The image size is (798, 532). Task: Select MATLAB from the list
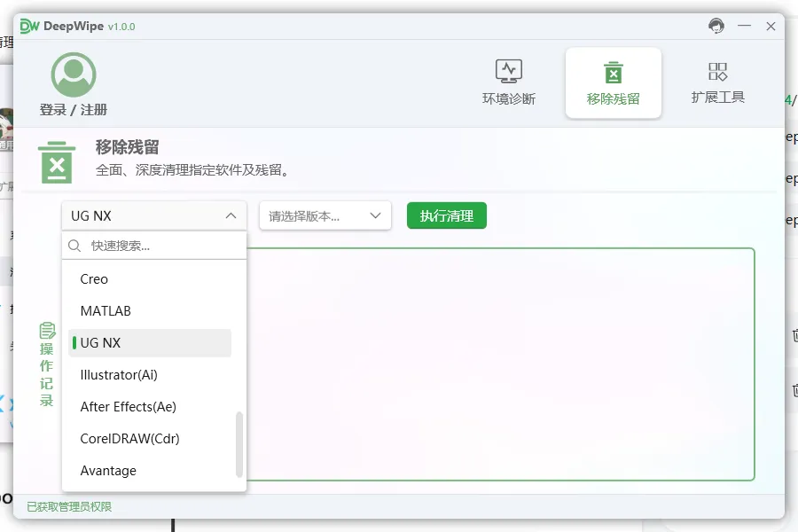pos(150,311)
